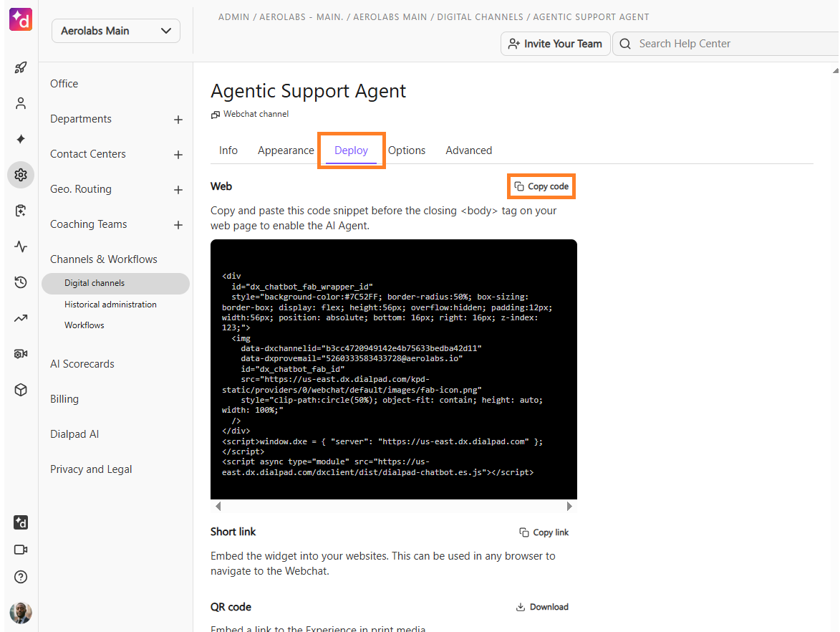840x632 pixels.
Task: Click the Short link heading
Action: click(233, 532)
